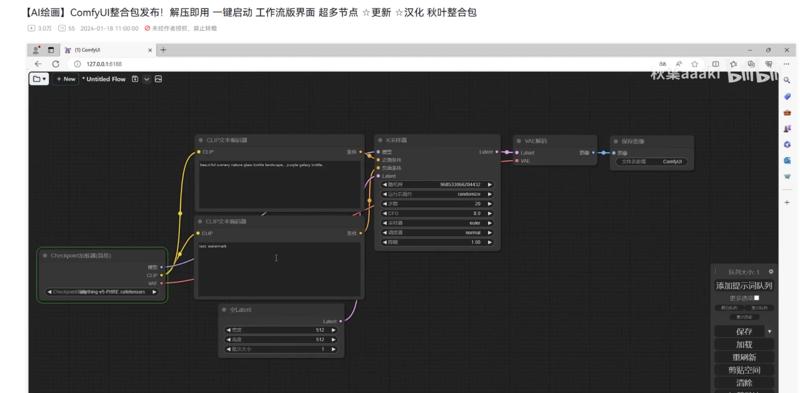The image size is (800, 393).
Task: Open the euler sampler name selector
Action: point(437,223)
